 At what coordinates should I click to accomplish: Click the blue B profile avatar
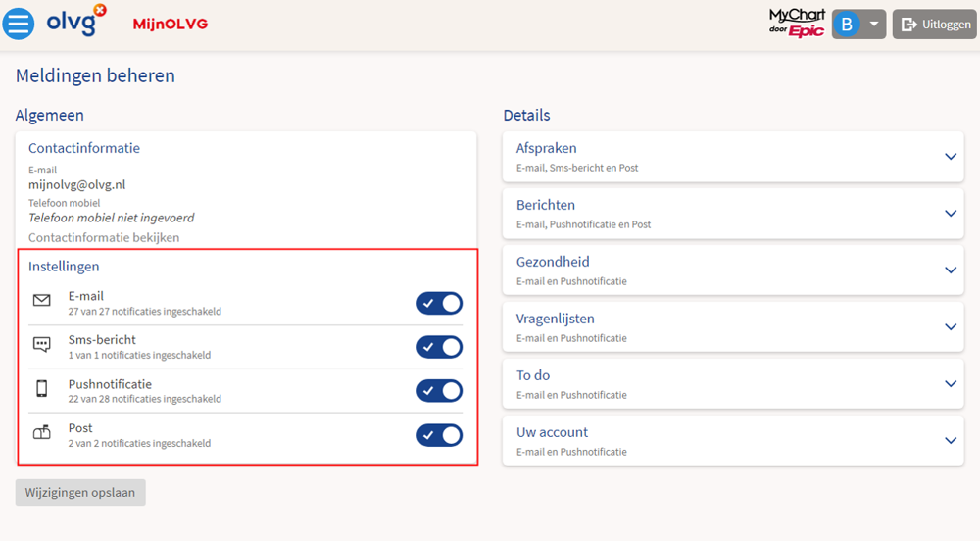click(847, 25)
